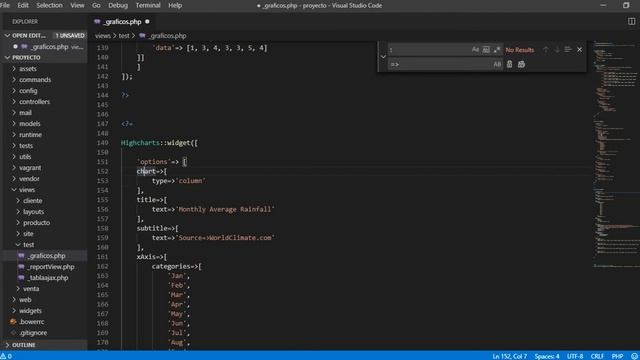Expand the widgets folder
Image resolution: width=640 pixels, height=360 pixels.
tap(30, 311)
